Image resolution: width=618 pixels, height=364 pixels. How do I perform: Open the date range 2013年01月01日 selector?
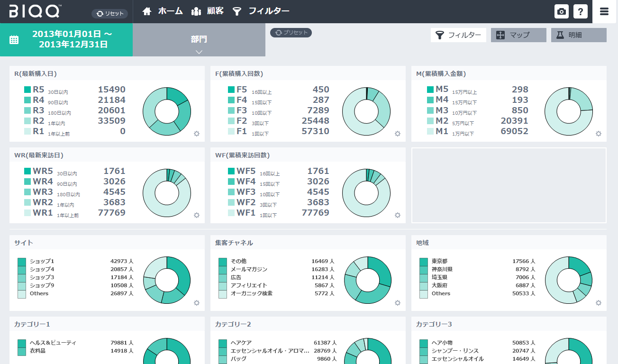pos(66,40)
